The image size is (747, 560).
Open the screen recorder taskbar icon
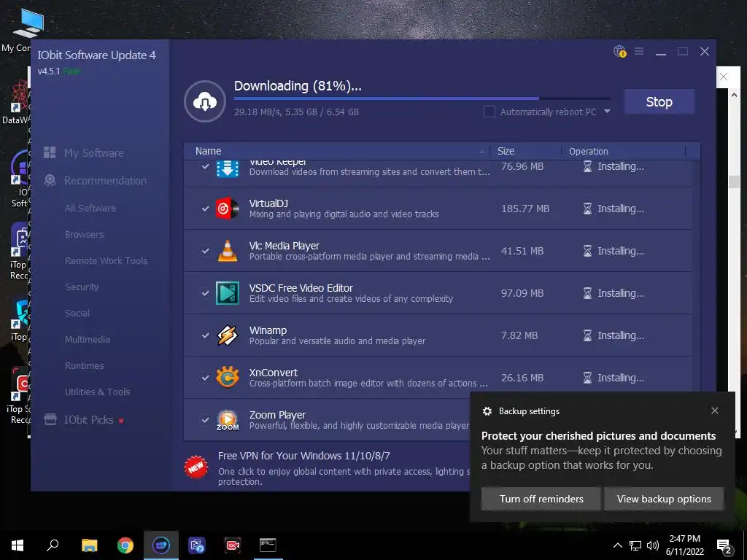point(233,545)
